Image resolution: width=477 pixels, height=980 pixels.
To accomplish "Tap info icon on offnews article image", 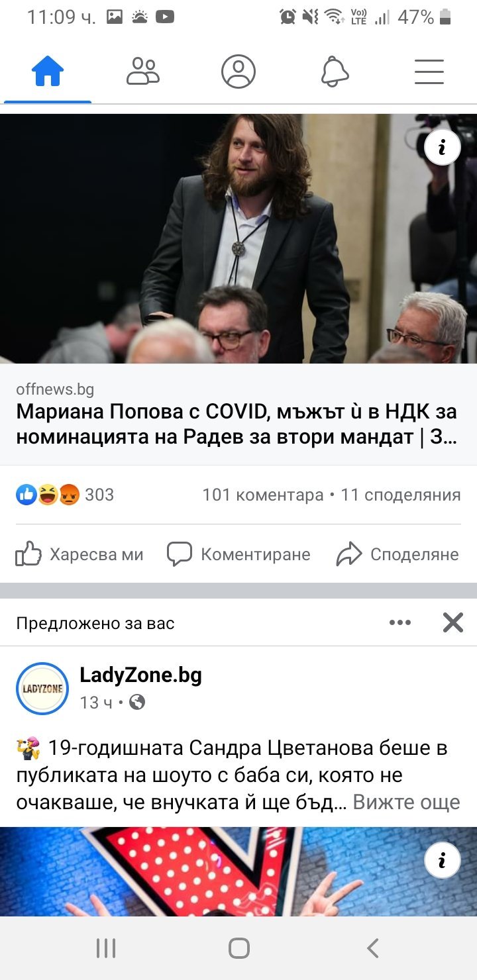I will point(442,149).
